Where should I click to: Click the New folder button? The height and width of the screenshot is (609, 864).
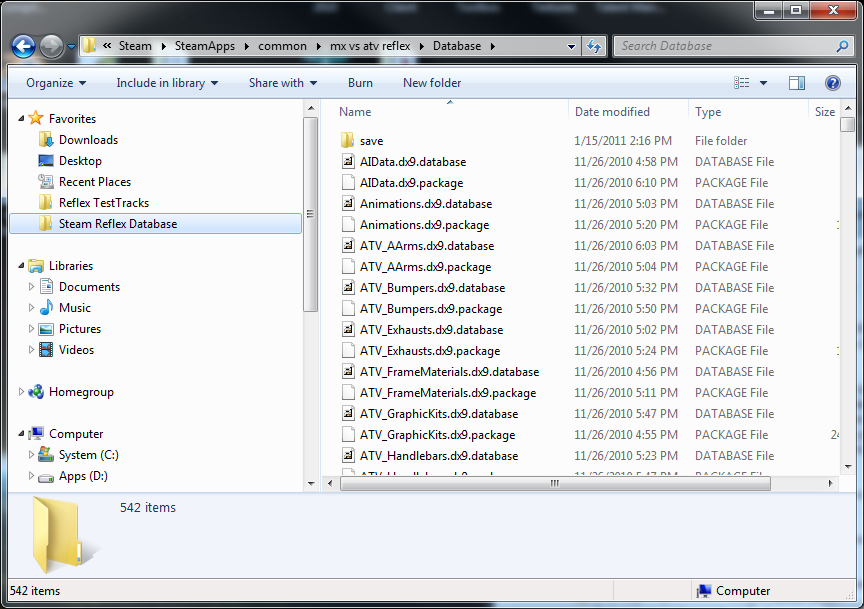(x=431, y=82)
